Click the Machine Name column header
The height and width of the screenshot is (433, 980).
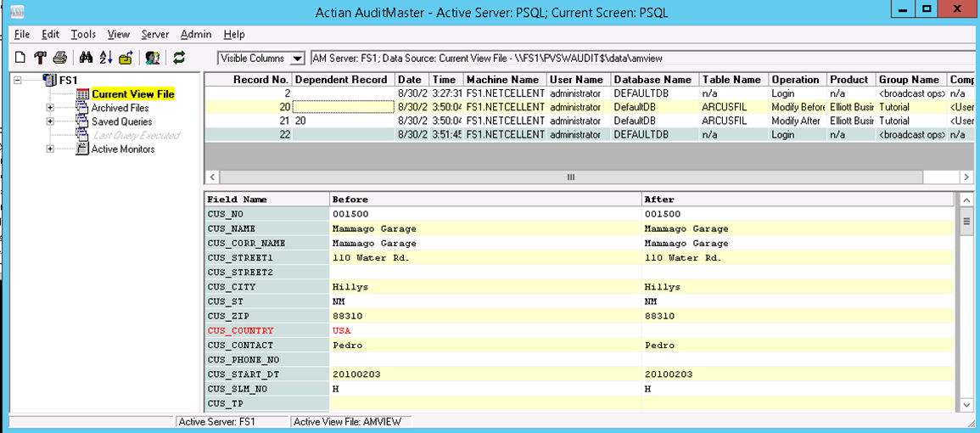[504, 80]
